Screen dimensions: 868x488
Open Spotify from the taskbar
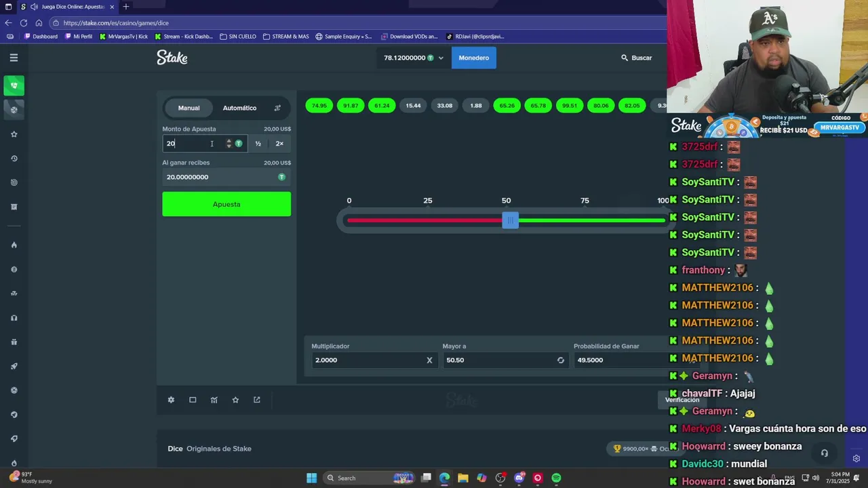(x=556, y=478)
